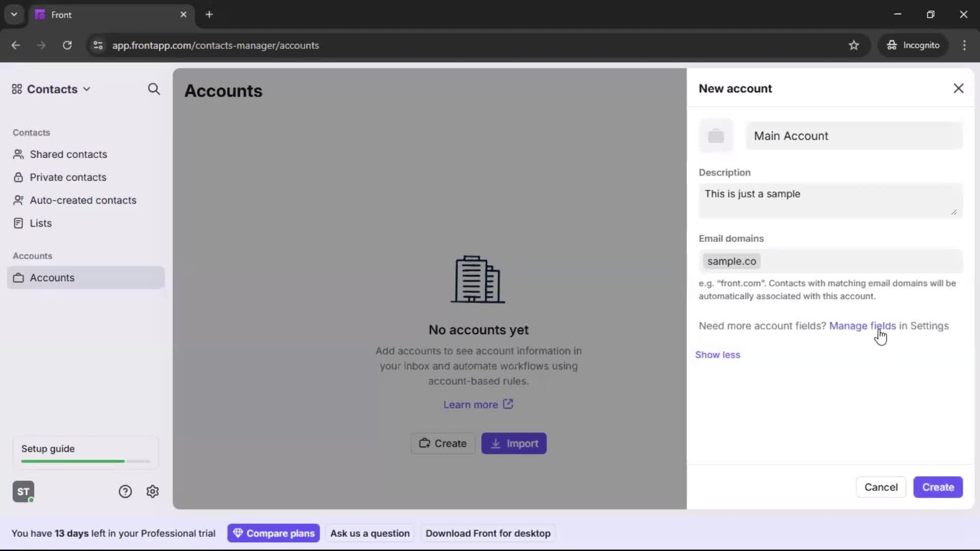Click Create to save the new account
980x551 pixels.
[938, 487]
